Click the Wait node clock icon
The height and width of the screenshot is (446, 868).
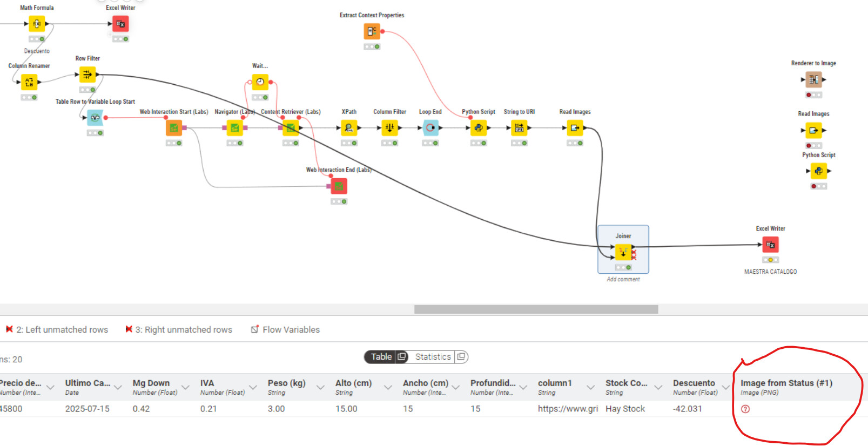point(260,82)
